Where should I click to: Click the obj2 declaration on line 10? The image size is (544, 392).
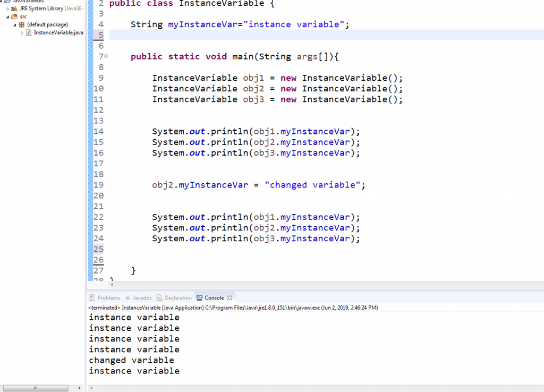pyautogui.click(x=277, y=89)
